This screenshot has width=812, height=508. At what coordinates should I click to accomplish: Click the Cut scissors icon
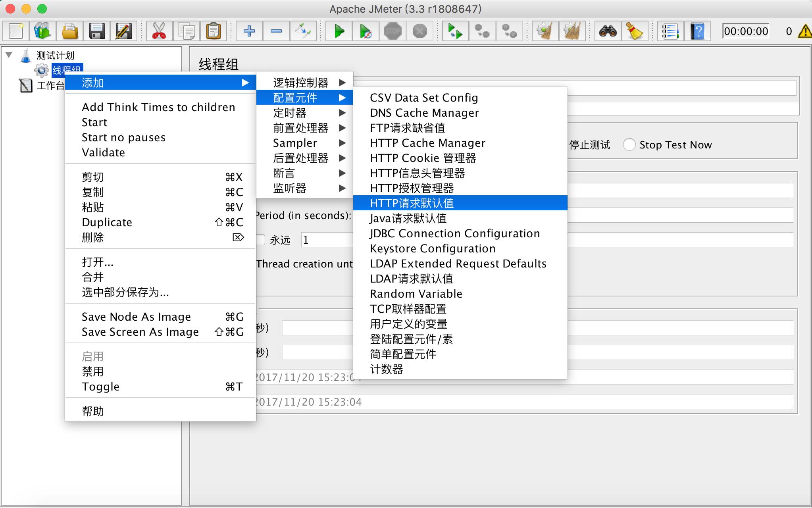[159, 31]
